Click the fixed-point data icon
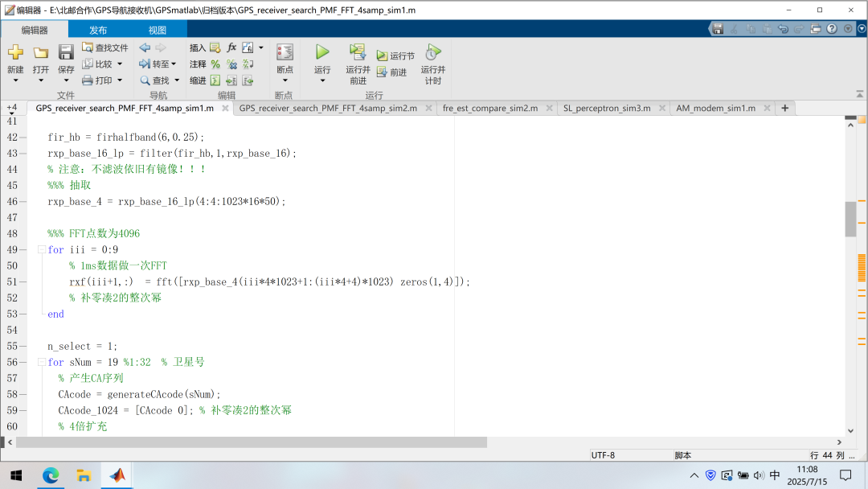This screenshot has height=489, width=868. click(248, 47)
